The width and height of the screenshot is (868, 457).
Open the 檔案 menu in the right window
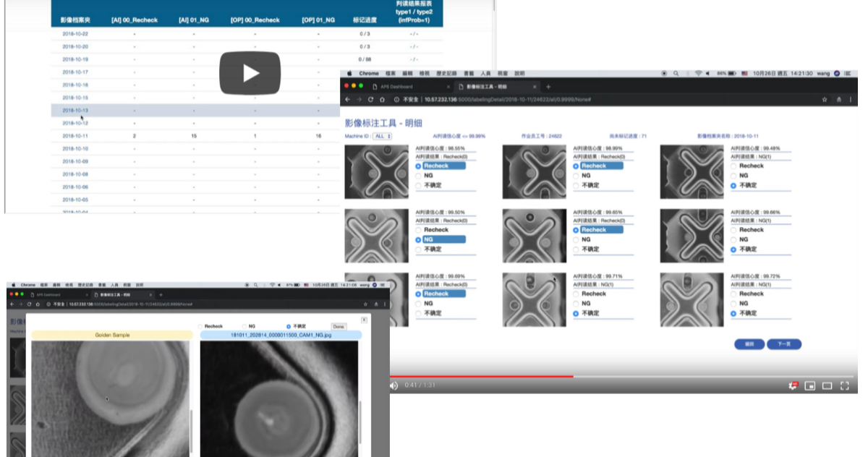[391, 74]
